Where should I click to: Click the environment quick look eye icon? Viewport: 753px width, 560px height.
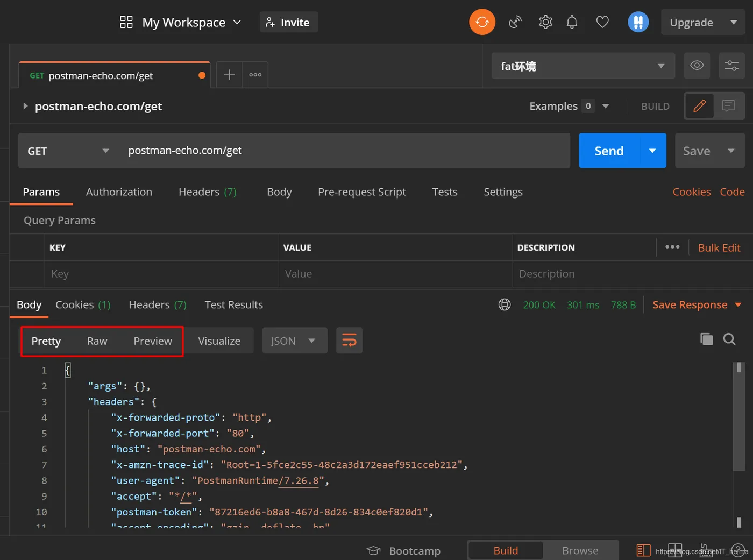point(697,66)
